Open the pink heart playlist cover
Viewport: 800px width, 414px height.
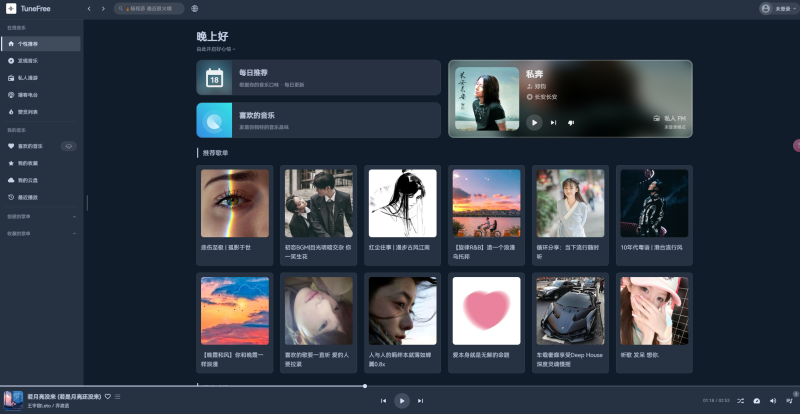click(487, 311)
